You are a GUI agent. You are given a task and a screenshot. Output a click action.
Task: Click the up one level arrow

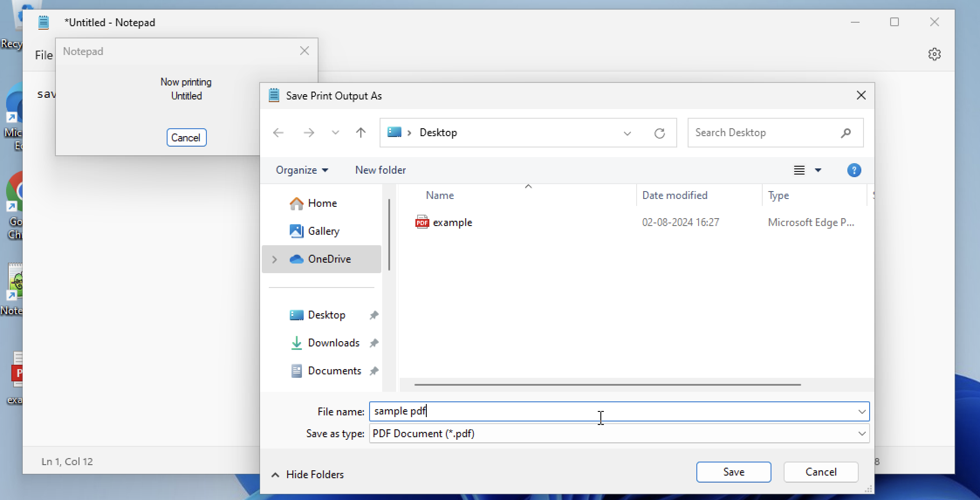point(360,133)
